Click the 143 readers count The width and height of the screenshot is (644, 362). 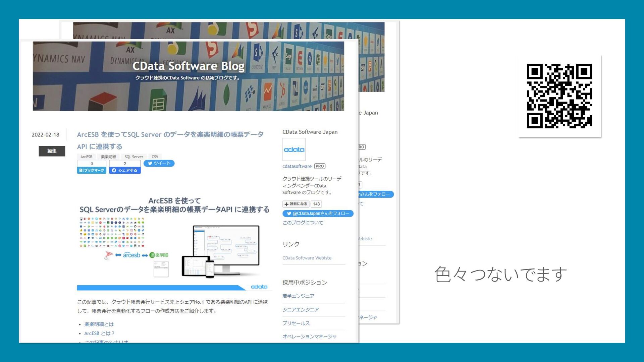[316, 204]
